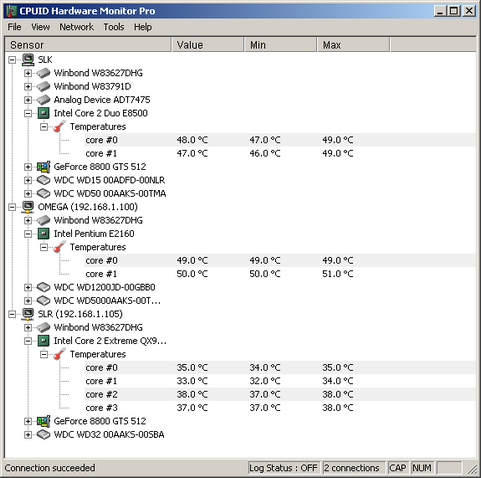481x478 pixels.
Task: Click the Max column header
Action: coord(353,45)
